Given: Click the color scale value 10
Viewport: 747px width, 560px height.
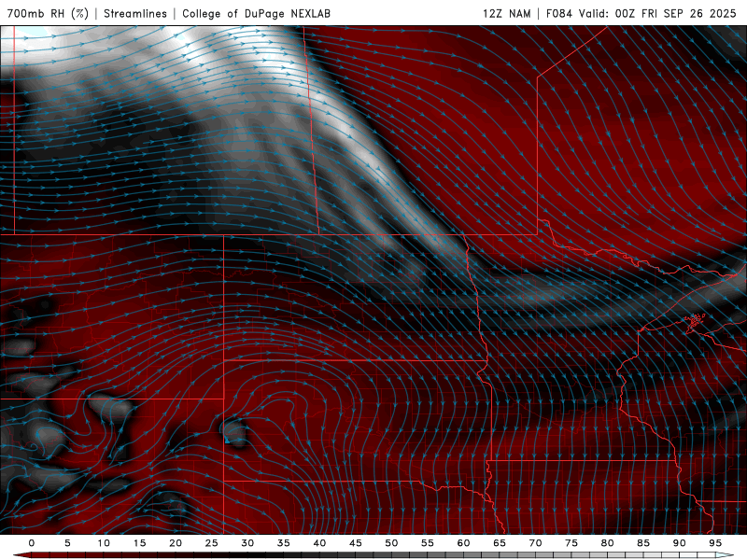Looking at the screenshot, I should [104, 543].
